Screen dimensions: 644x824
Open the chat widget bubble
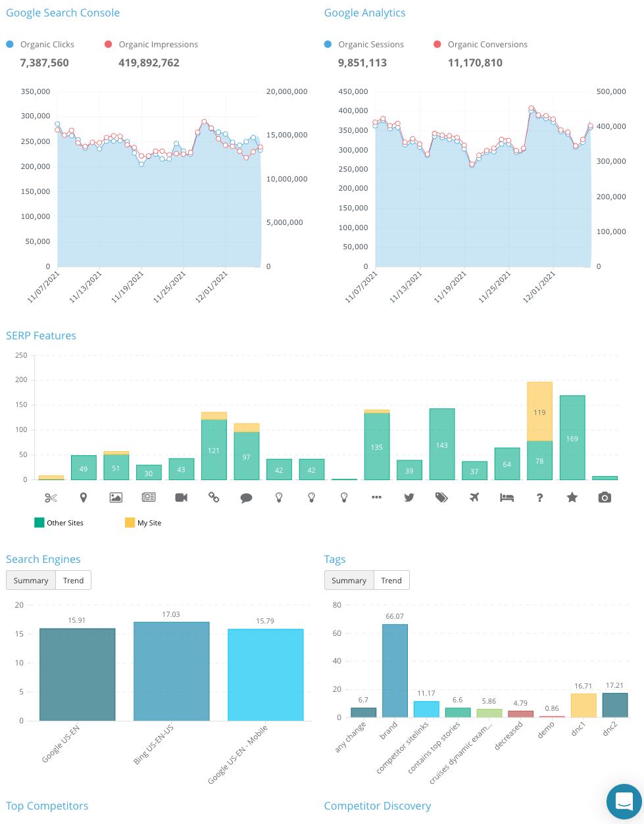click(623, 801)
